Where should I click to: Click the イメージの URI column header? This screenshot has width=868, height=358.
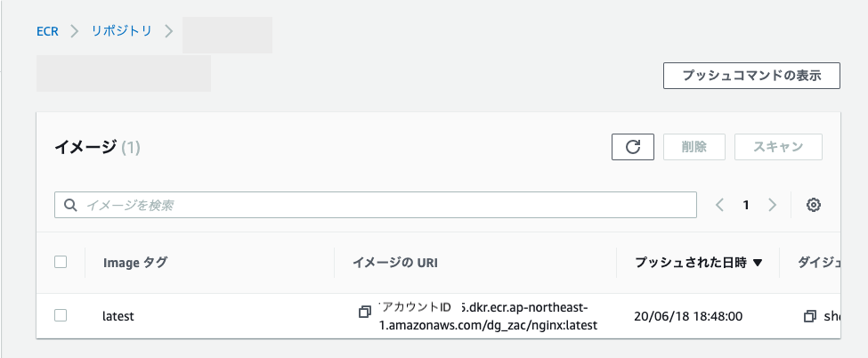point(395,263)
